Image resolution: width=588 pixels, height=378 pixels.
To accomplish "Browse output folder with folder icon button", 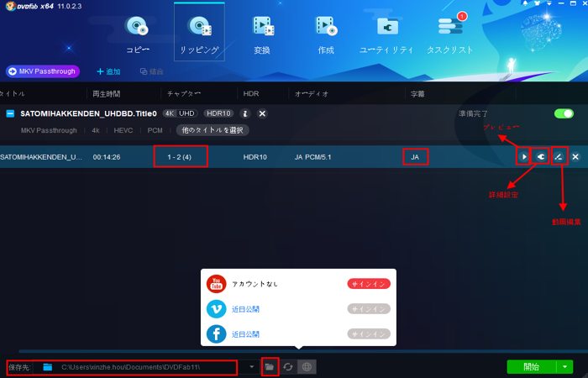I will click(x=270, y=367).
